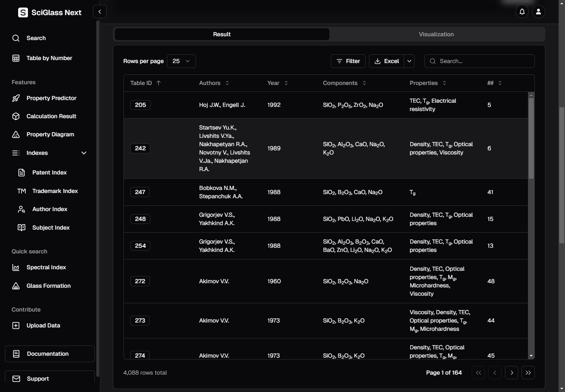Open the user profile icon

click(x=539, y=12)
